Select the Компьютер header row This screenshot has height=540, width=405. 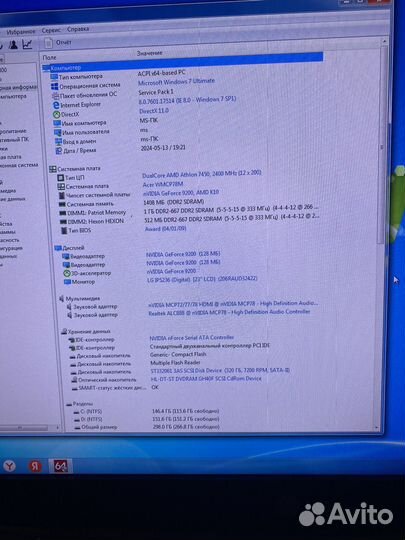[183, 64]
